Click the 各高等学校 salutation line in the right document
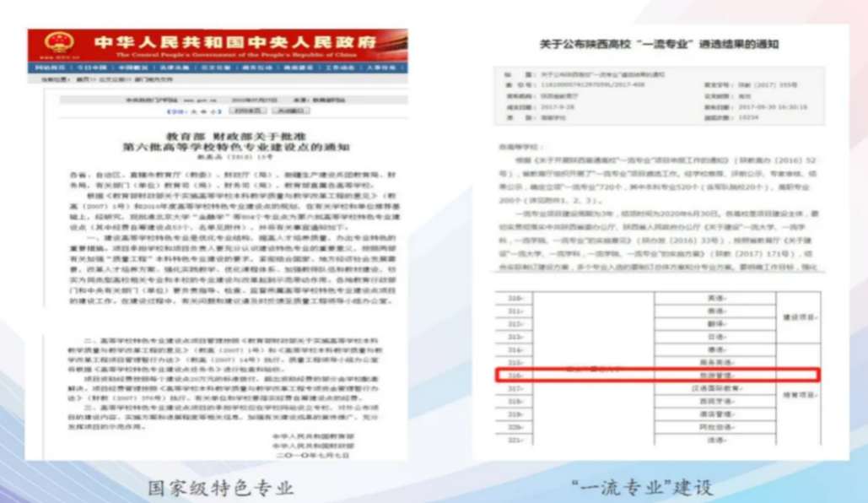Viewport: 868px width, 503px height. (521, 148)
